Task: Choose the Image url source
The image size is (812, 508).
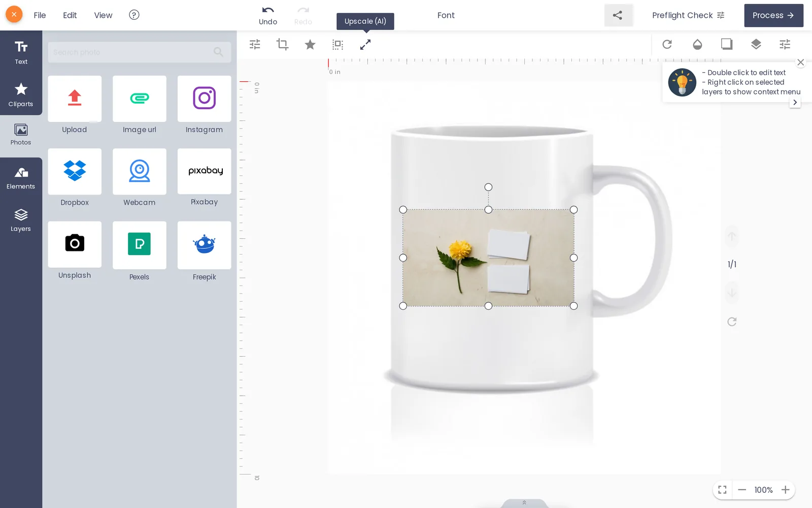Action: pos(140,99)
